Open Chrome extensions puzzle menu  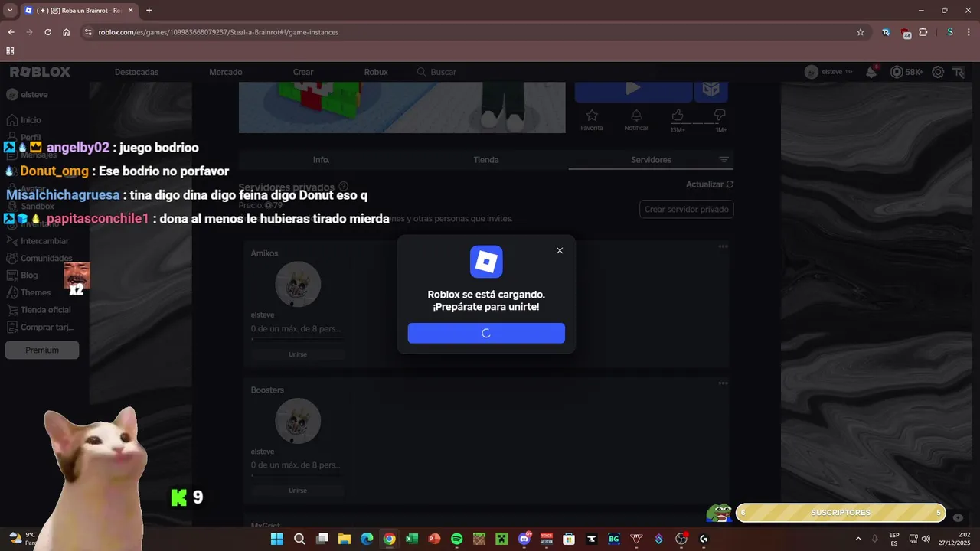pos(923,32)
